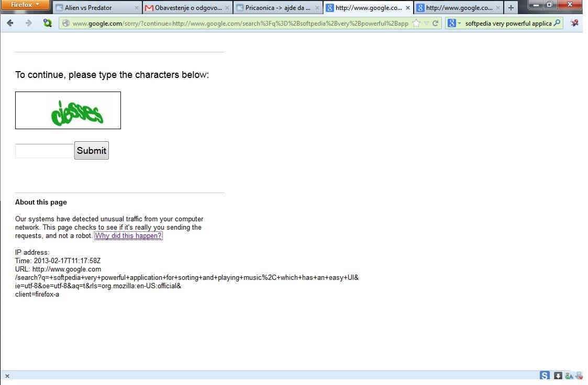Switch to the last http://www.google.co... tab
The height and width of the screenshot is (385, 588).
click(x=458, y=7)
